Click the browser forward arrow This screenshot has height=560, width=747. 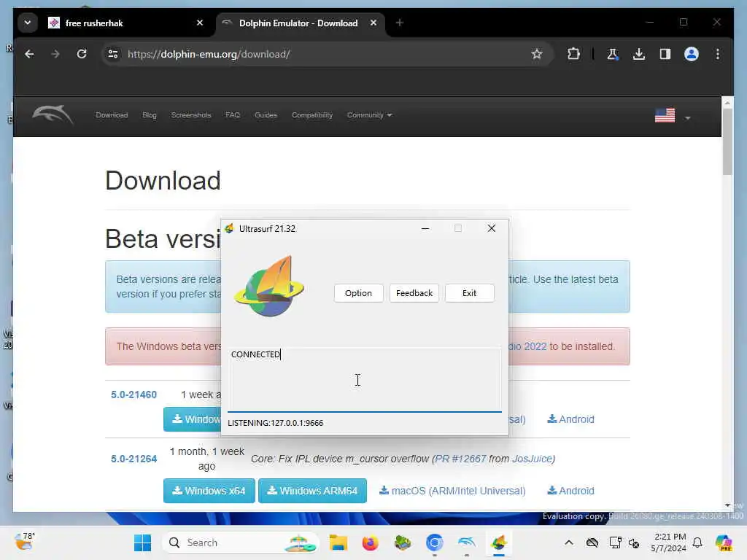[x=55, y=54]
